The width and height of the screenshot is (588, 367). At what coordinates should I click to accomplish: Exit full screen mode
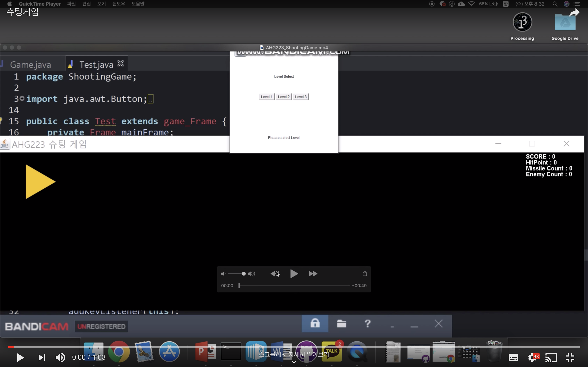click(x=570, y=358)
